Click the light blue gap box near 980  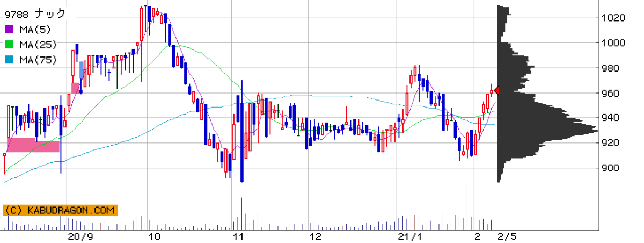[82, 70]
